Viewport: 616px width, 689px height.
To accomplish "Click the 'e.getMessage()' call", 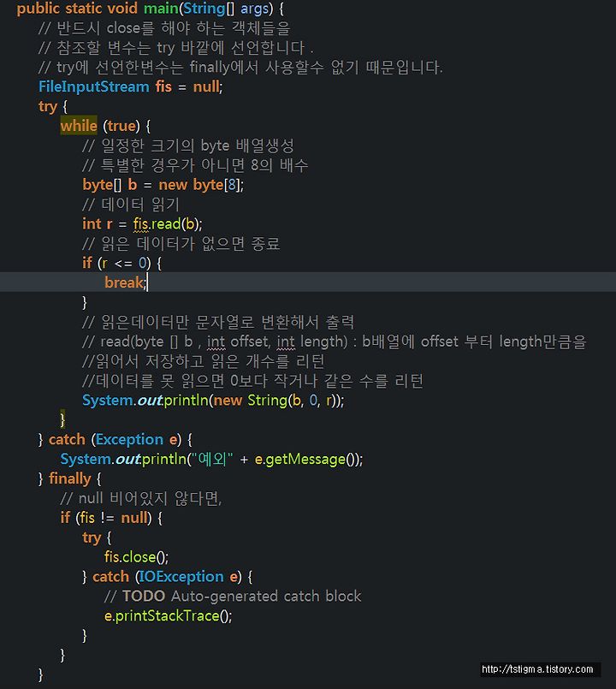I will click(306, 459).
